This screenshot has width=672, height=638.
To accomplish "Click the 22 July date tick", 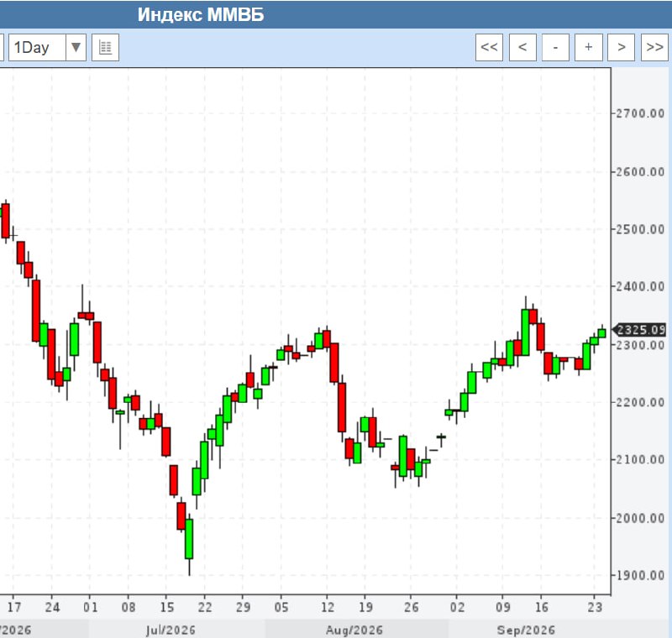I will [205, 607].
